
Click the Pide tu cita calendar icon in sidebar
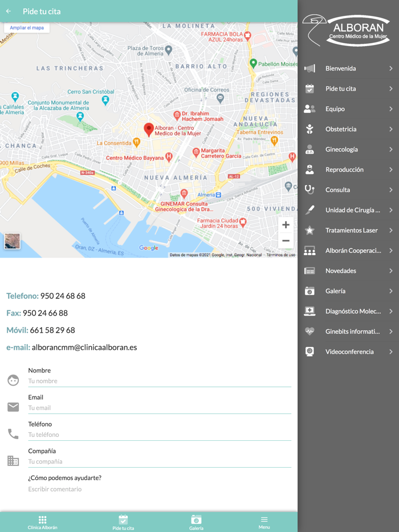(x=310, y=88)
